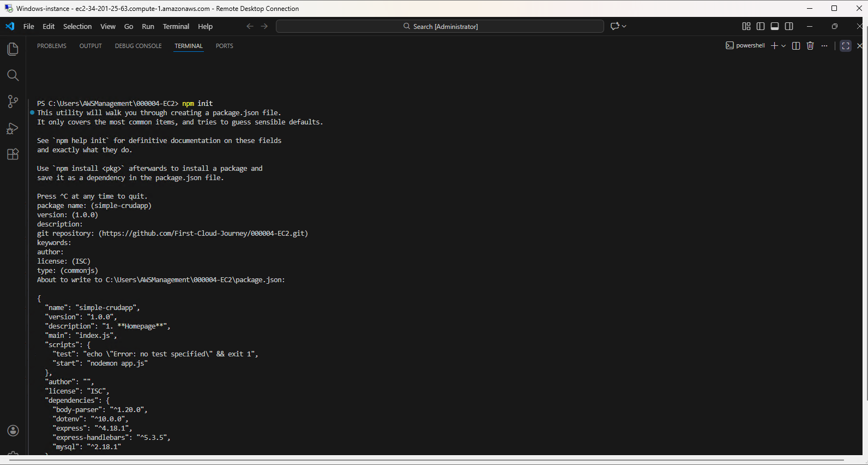Minimize the Remote Desktop Connection window

tap(810, 8)
